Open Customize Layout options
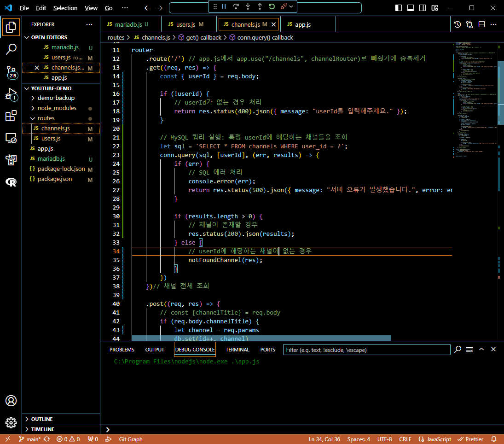The width and height of the screenshot is (504, 444). (x=434, y=8)
